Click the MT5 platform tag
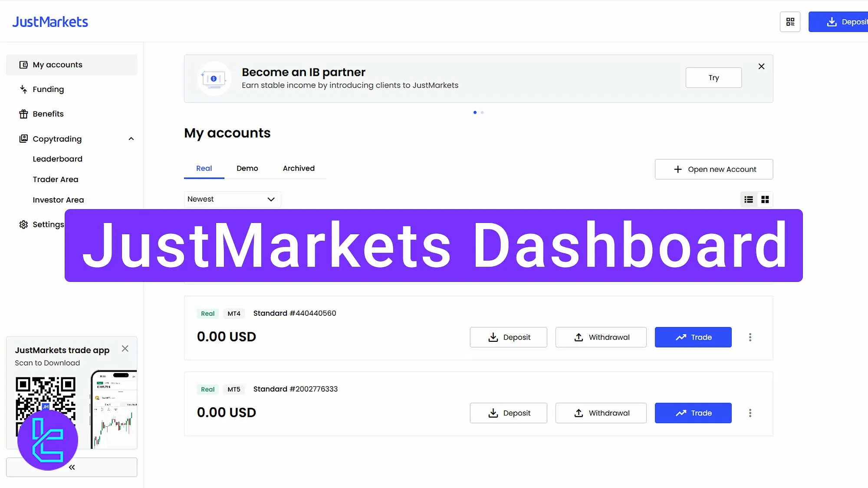 tap(234, 390)
